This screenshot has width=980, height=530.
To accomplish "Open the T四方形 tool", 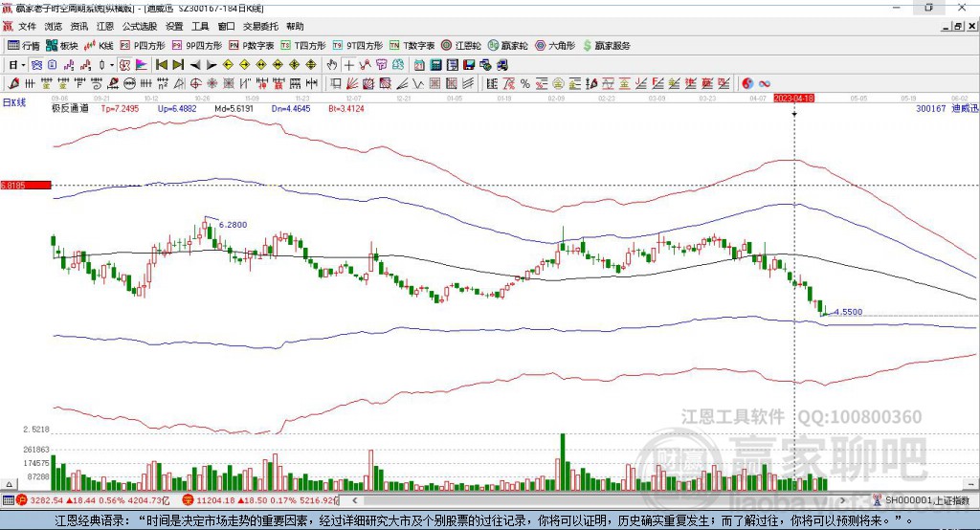I will (303, 46).
